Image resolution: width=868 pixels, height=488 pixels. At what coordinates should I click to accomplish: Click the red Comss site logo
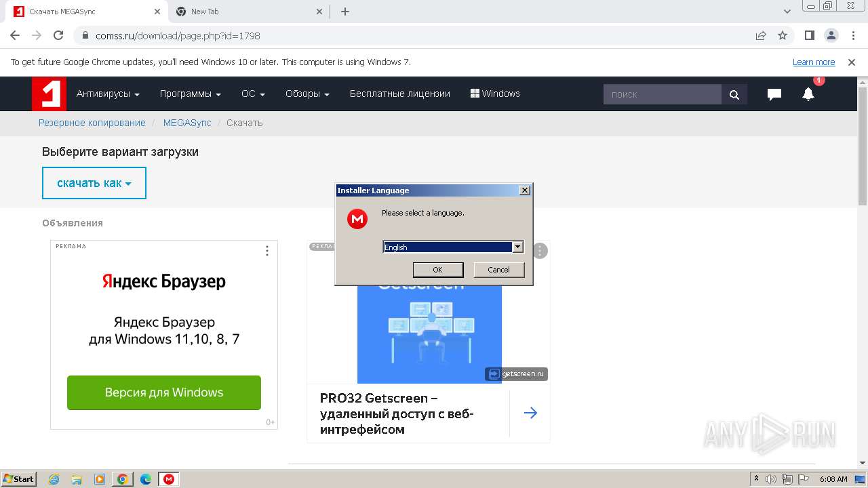pos(49,94)
